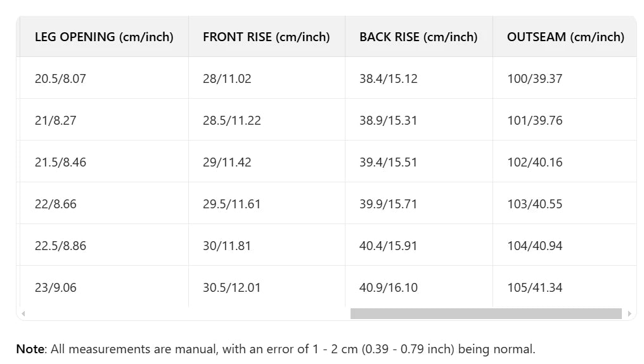This screenshot has width=644, height=364.
Task: Click the 105/41.34 outseam value
Action: [x=534, y=288]
